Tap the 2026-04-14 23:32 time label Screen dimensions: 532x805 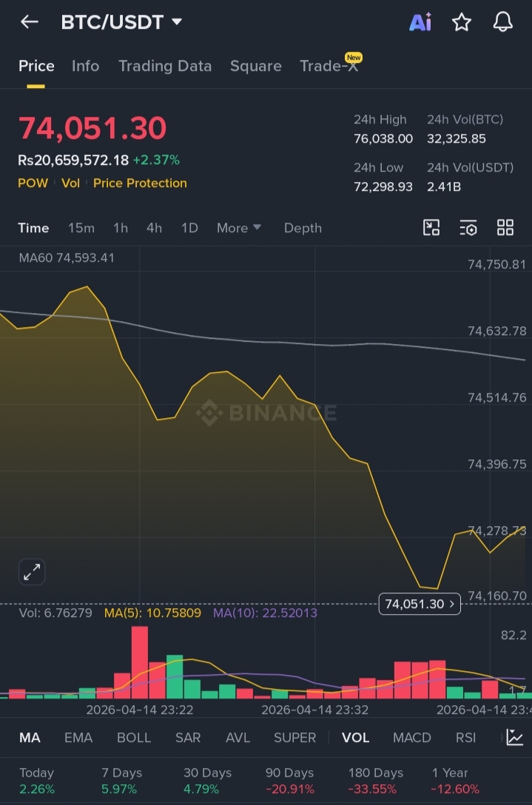314,710
